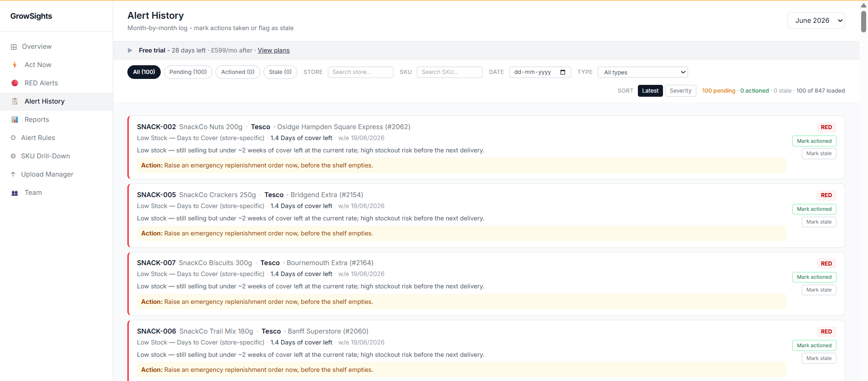Viewport: 868px width, 381px height.
Task: Click the Act Now lightning icon
Action: point(15,65)
